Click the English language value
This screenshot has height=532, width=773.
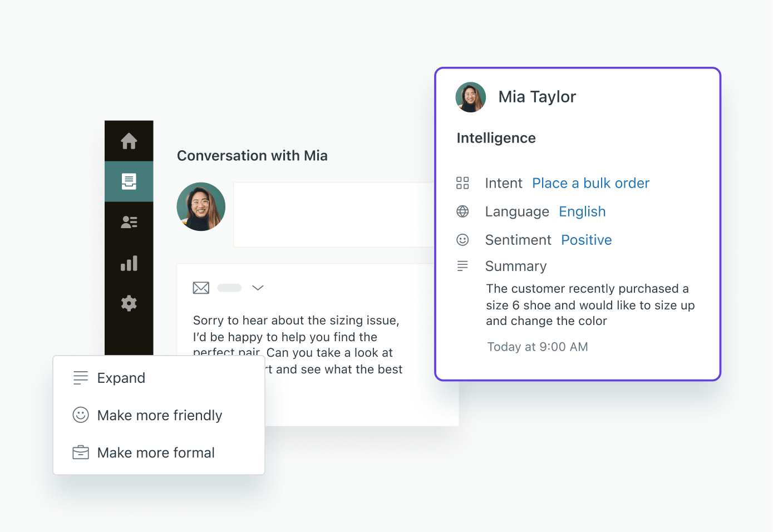click(x=582, y=211)
